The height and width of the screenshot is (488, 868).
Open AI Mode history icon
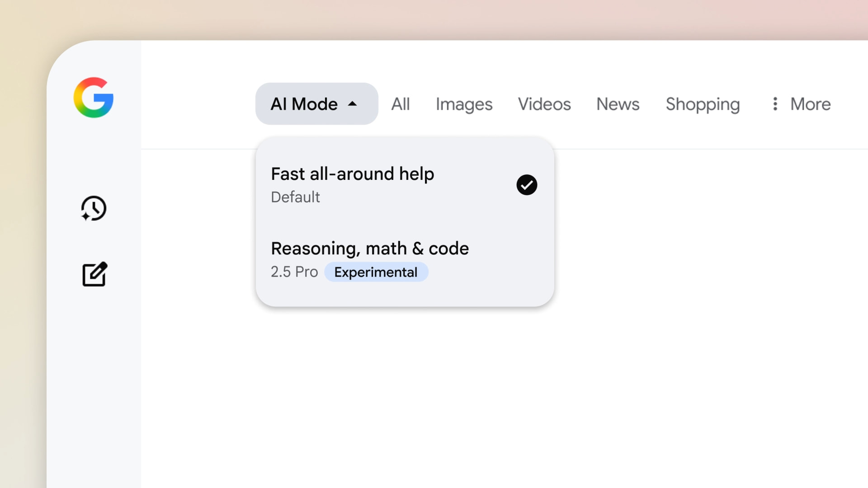(94, 208)
